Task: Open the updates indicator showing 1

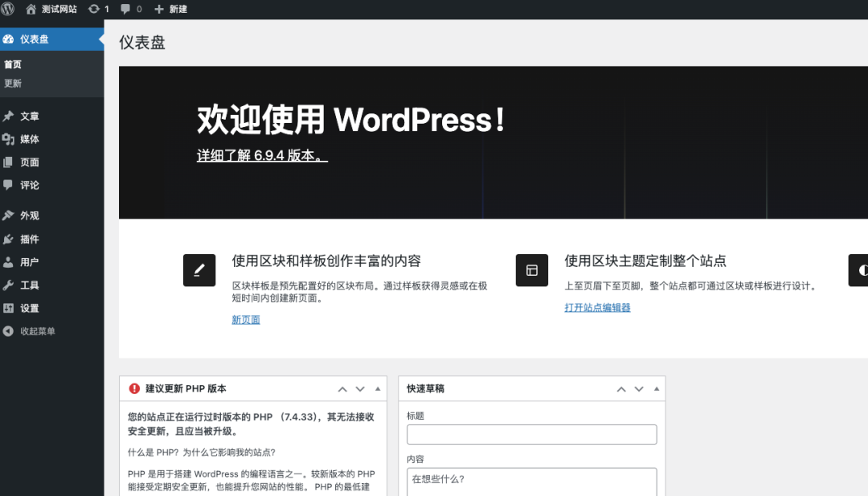Action: point(99,9)
